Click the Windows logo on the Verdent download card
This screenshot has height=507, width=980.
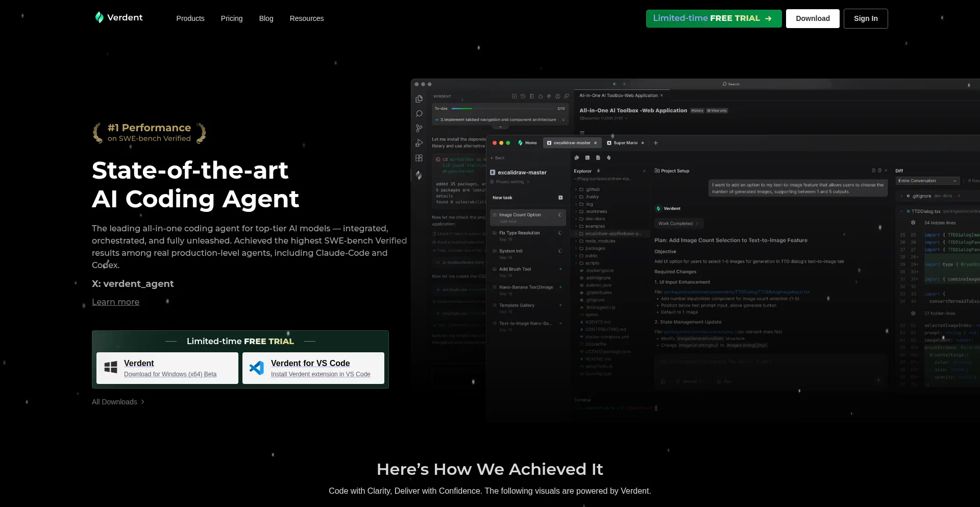click(111, 368)
